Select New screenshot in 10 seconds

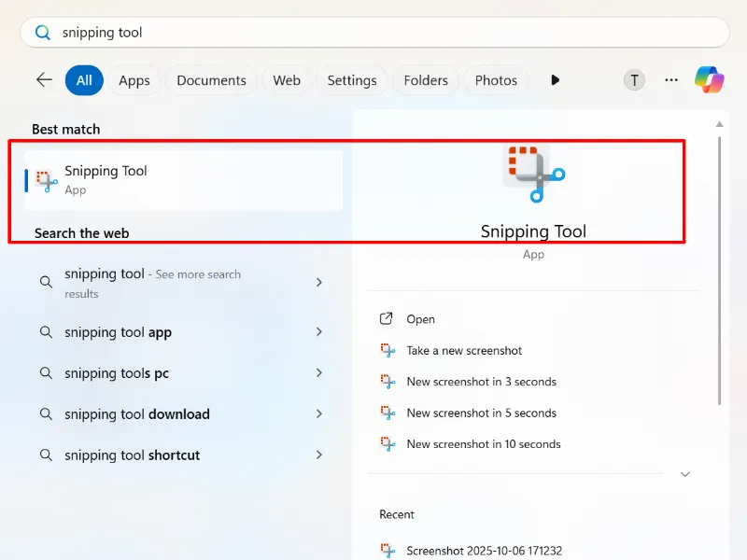point(483,444)
